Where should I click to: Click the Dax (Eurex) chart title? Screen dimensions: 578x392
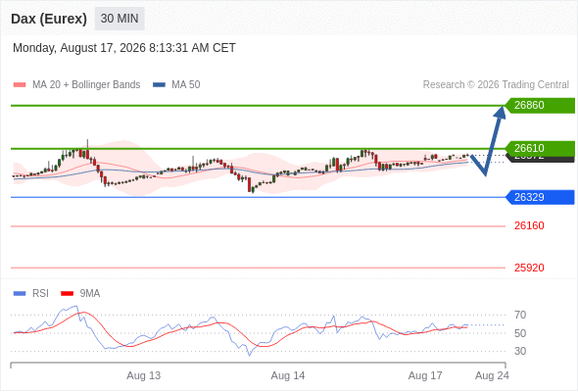tap(49, 19)
